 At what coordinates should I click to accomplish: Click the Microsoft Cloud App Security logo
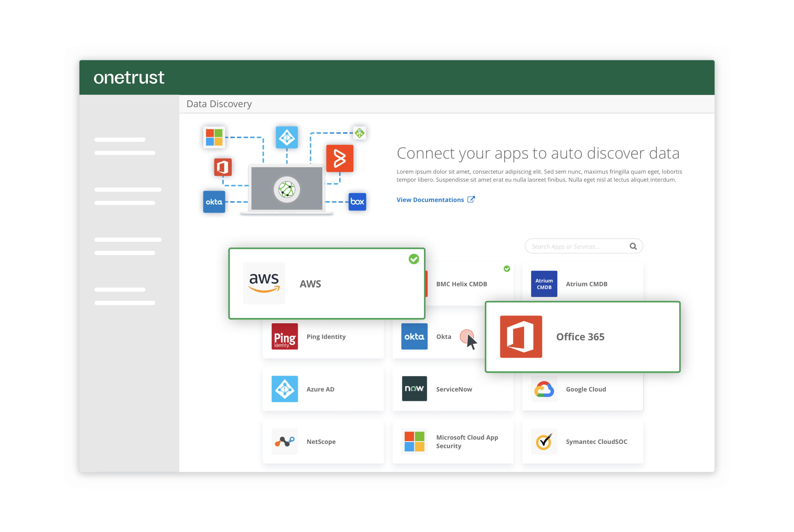pyautogui.click(x=414, y=441)
